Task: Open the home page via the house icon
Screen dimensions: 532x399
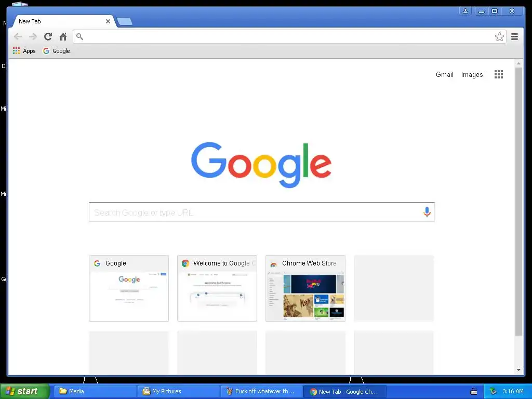Action: 63,37
